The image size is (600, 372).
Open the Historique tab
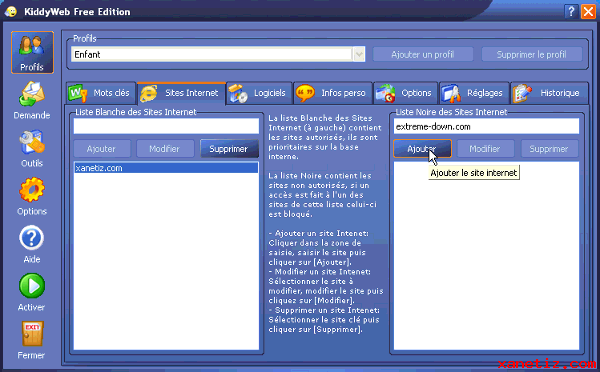549,93
